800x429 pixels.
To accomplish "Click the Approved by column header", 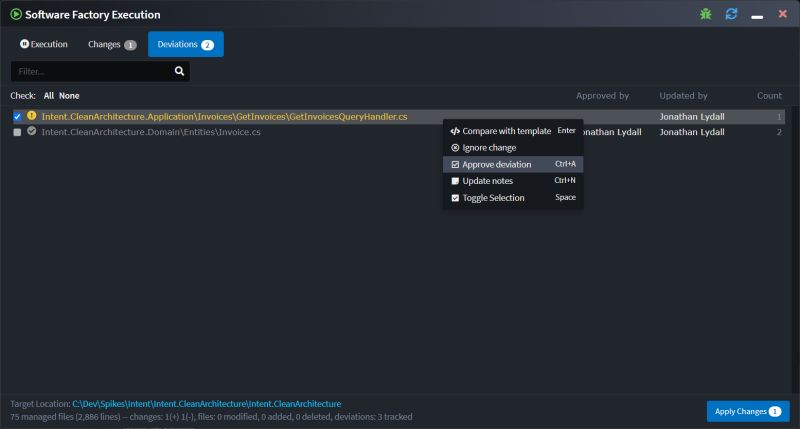I will coord(602,96).
